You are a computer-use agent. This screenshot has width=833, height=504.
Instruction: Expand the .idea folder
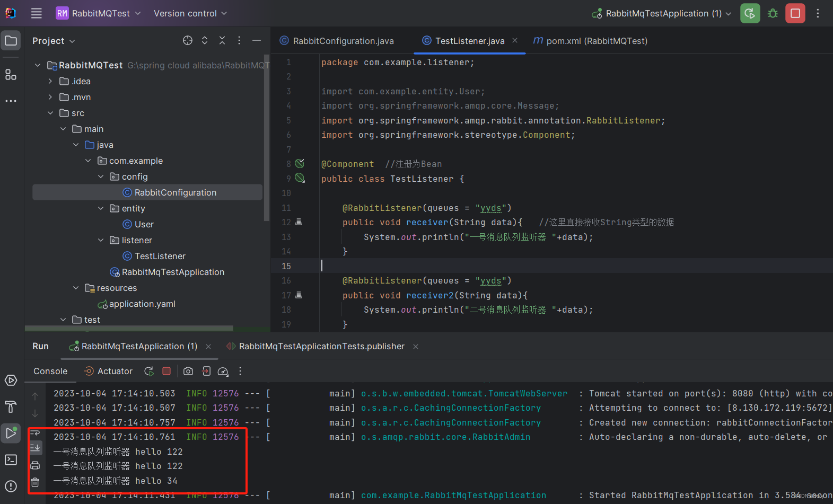pyautogui.click(x=50, y=81)
